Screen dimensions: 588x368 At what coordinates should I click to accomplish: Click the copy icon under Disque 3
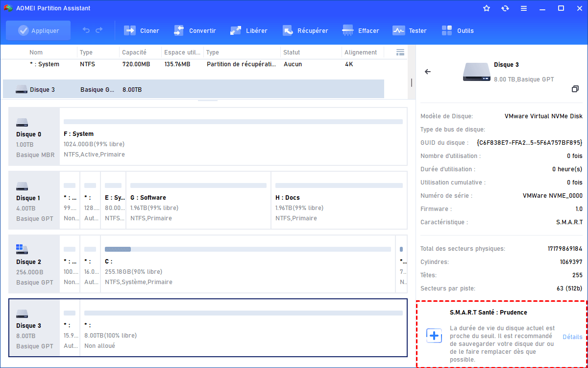575,89
